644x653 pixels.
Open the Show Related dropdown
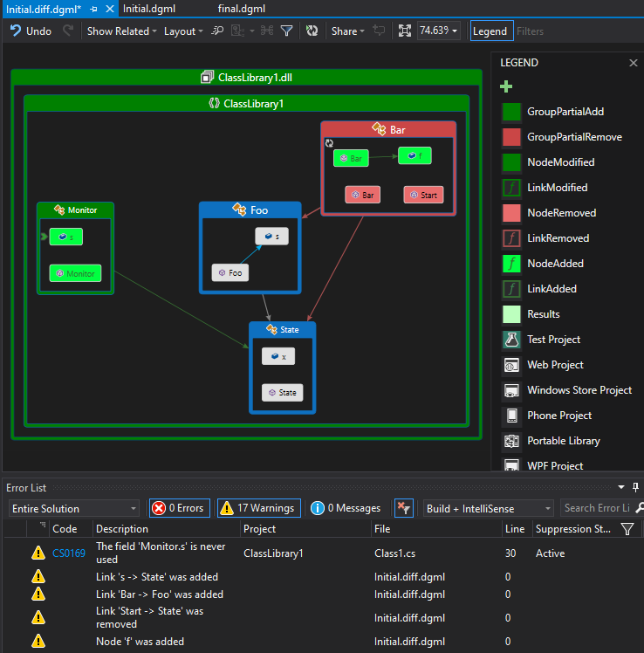click(122, 31)
